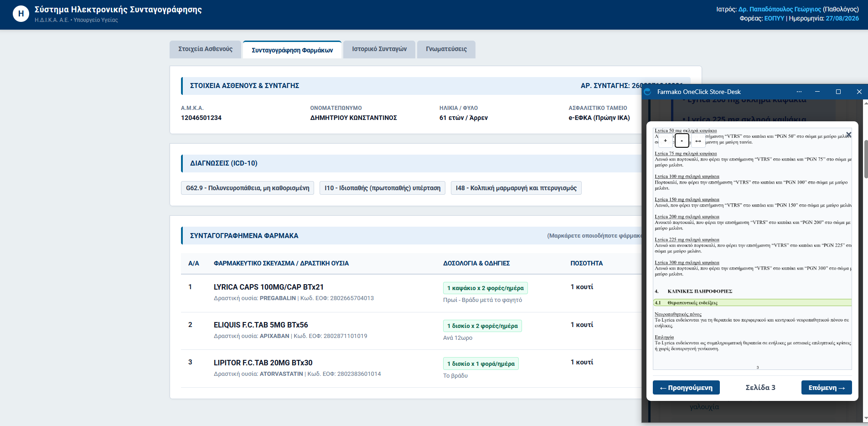The image size is (868, 426).
Task: Click the Επιληψία heading in the leaflet
Action: (x=664, y=337)
